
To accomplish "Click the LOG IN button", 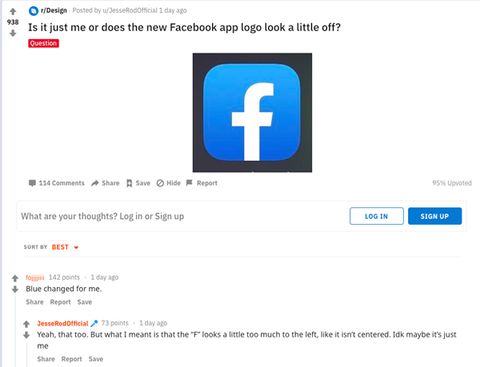I will click(x=377, y=216).
